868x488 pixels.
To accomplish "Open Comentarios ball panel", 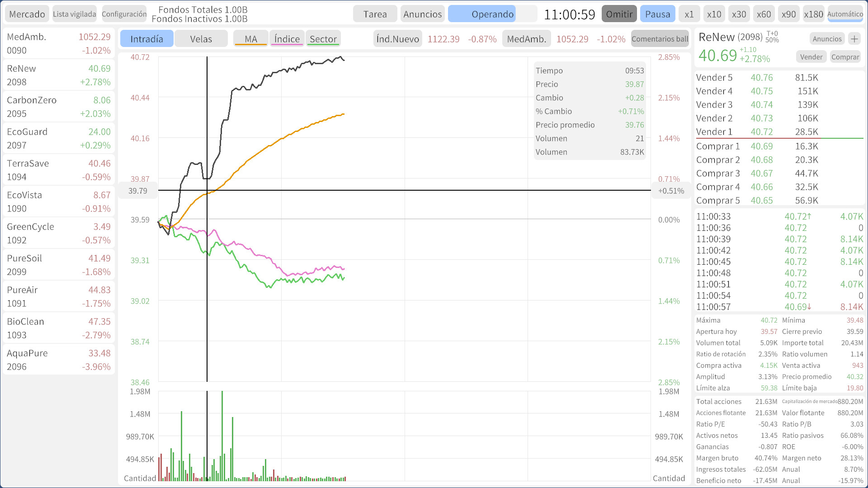I will point(660,39).
